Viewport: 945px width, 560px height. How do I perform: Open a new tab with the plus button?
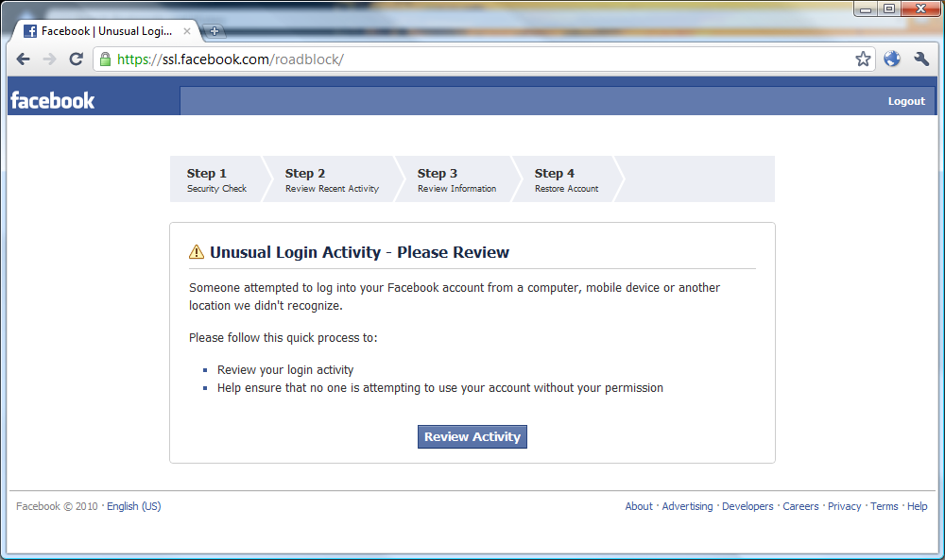pos(214,31)
